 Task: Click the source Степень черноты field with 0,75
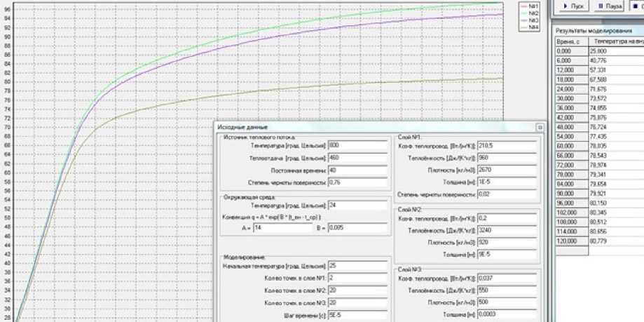[x=357, y=182]
